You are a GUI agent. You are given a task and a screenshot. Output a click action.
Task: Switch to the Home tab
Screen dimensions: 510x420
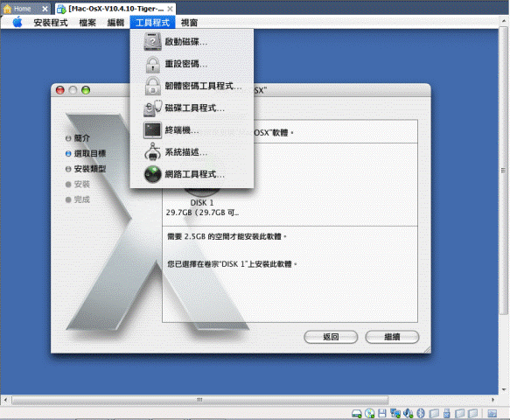point(23,9)
